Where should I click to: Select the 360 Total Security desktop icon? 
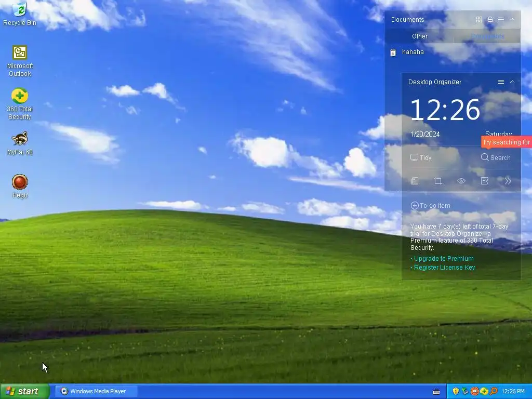20,104
